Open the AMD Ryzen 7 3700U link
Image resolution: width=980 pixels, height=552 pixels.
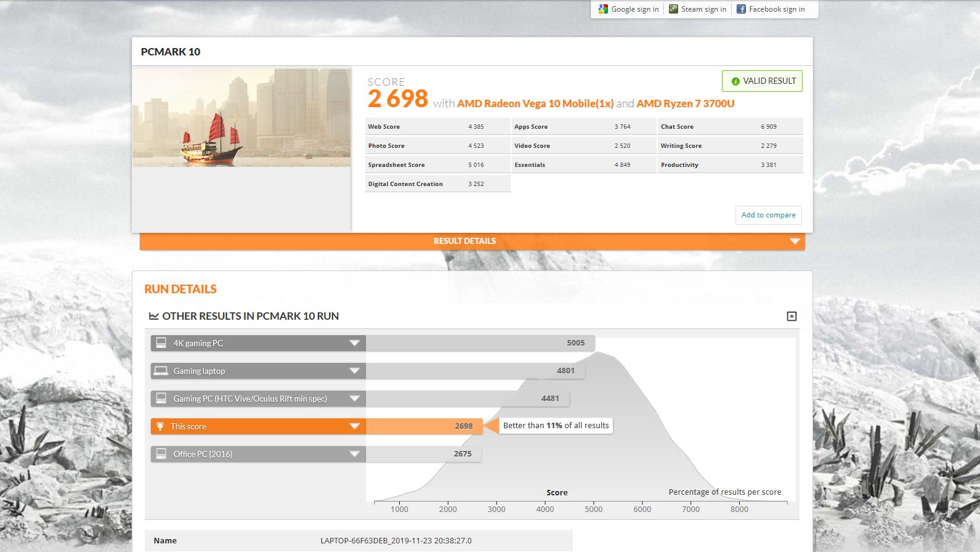tap(686, 103)
